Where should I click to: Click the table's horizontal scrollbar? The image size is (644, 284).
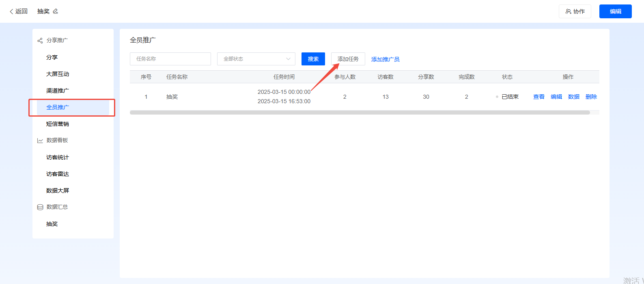[360, 113]
